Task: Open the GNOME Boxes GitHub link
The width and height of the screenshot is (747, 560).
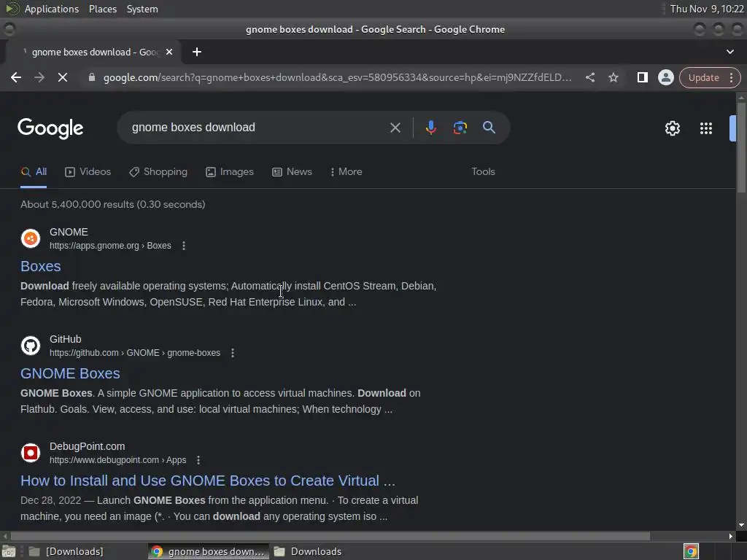Action: click(x=70, y=373)
